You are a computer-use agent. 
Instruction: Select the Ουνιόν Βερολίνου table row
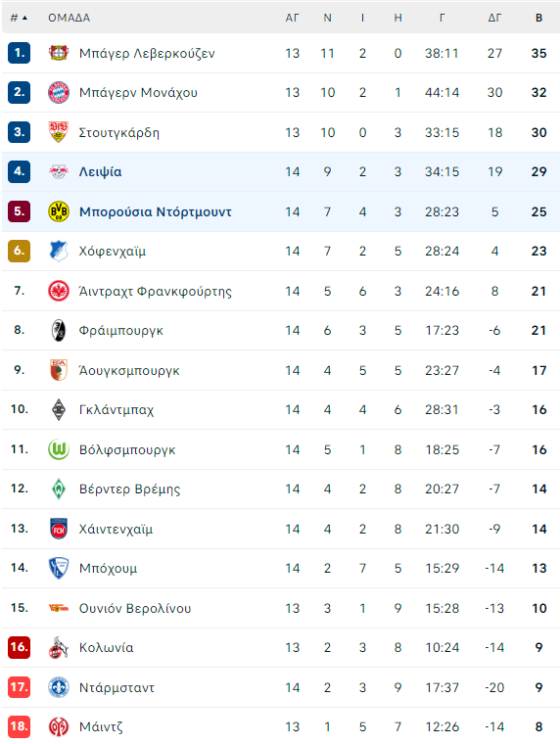click(281, 608)
